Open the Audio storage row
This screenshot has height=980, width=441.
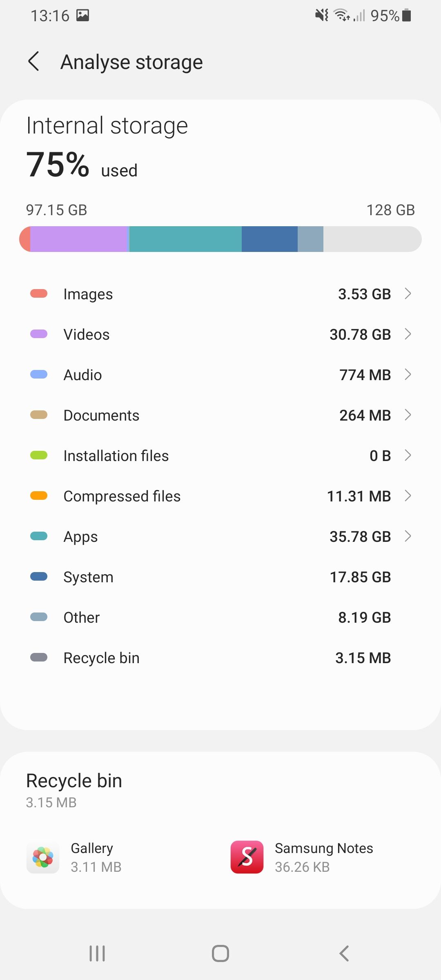[x=220, y=375]
